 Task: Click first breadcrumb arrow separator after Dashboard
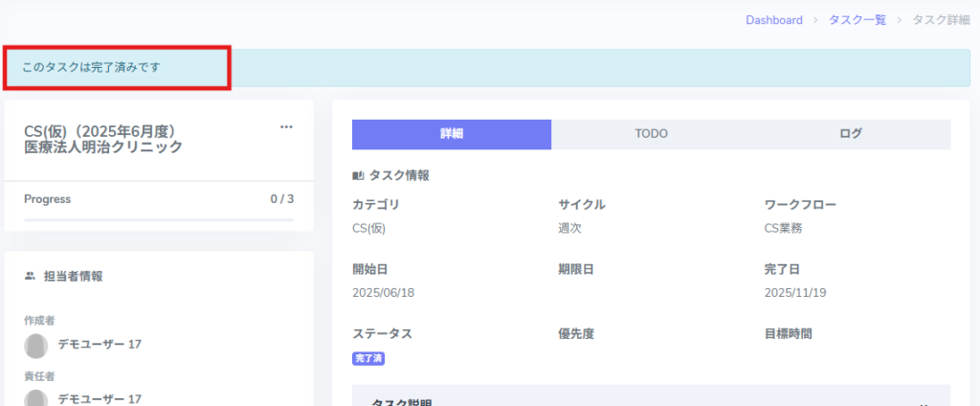click(x=815, y=20)
